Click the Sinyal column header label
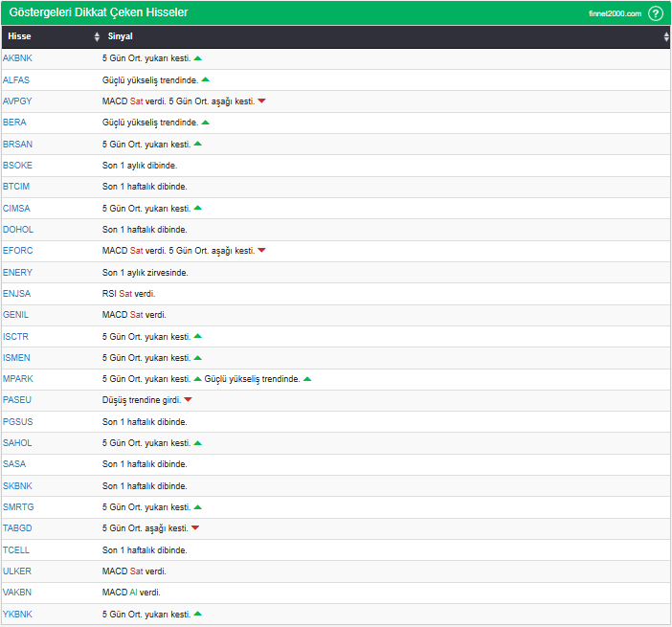The image size is (672, 627). 121,36
